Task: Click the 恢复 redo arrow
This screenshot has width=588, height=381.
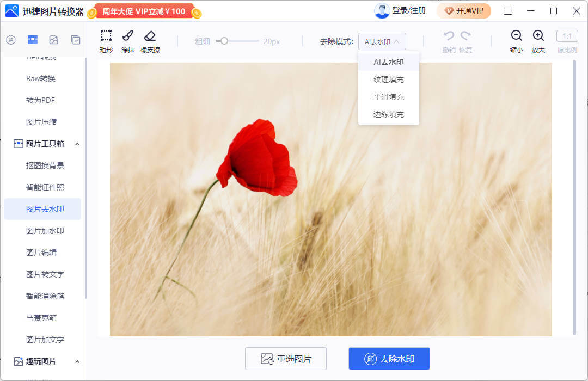Action: pyautogui.click(x=465, y=35)
